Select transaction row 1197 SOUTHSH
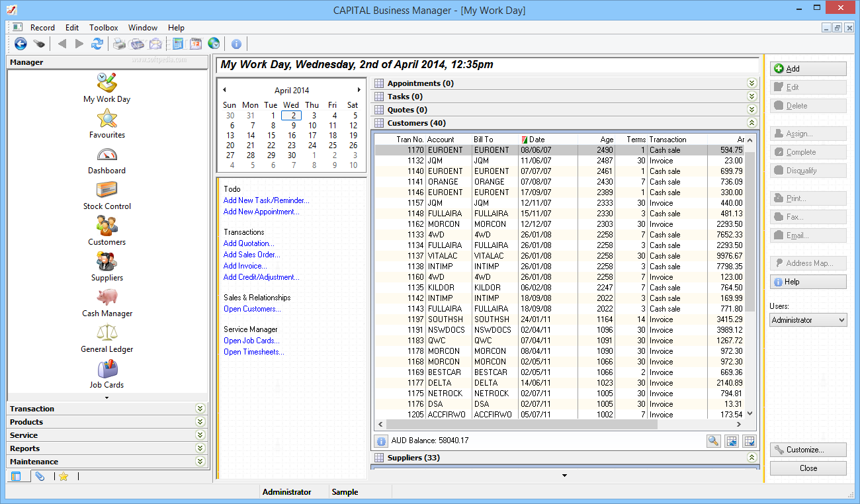The width and height of the screenshot is (860, 504). coord(560,319)
